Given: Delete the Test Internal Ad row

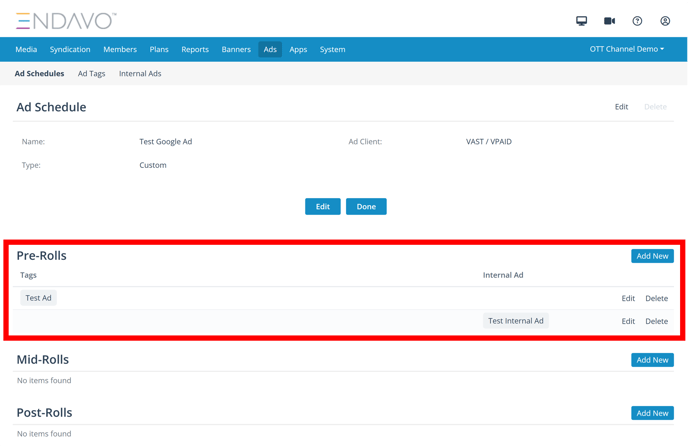Looking at the screenshot, I should tap(656, 321).
